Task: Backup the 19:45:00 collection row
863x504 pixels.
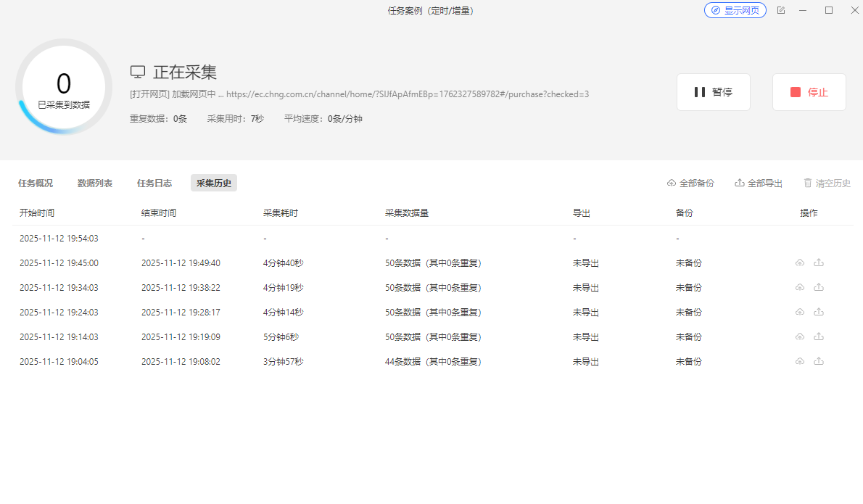Action: coord(800,263)
